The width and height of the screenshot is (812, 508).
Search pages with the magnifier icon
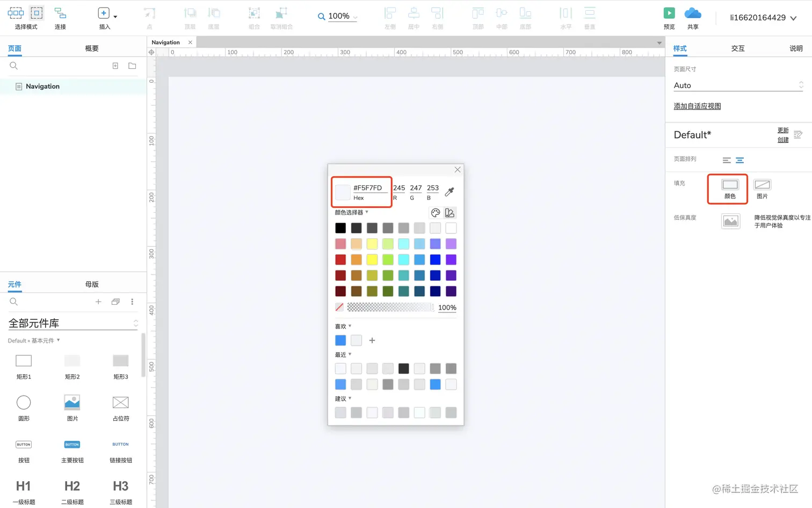(x=14, y=66)
